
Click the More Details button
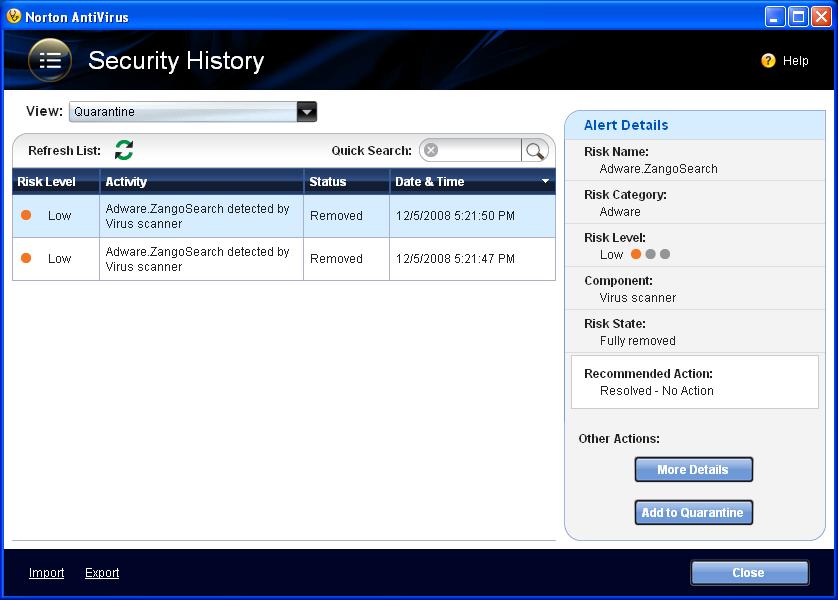[x=694, y=470]
